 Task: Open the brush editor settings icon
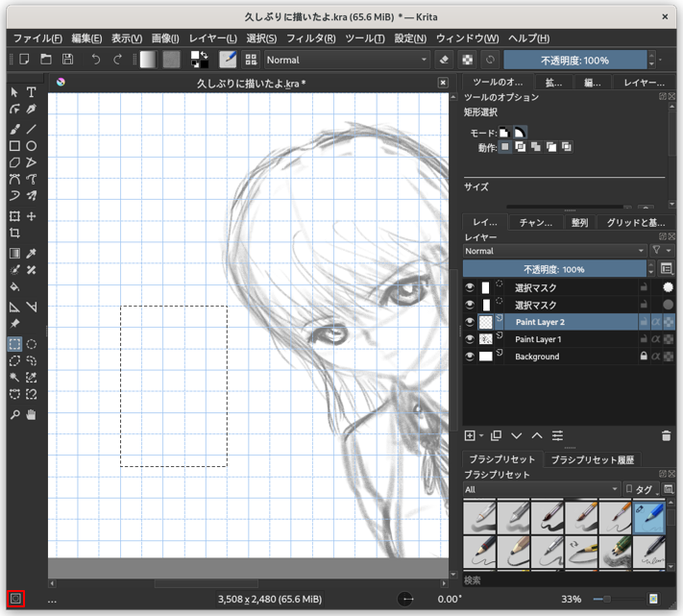point(228,60)
